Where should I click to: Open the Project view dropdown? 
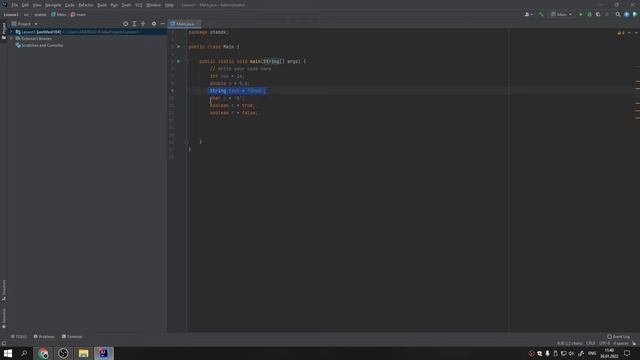24,24
